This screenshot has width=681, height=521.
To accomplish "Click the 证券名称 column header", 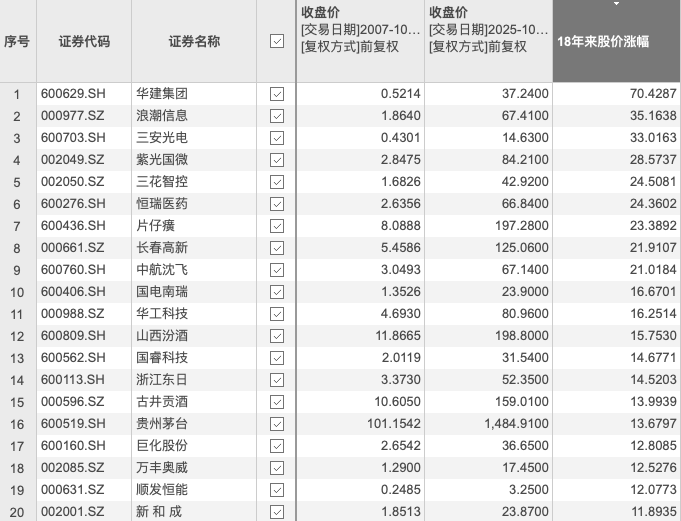I will [x=194, y=41].
